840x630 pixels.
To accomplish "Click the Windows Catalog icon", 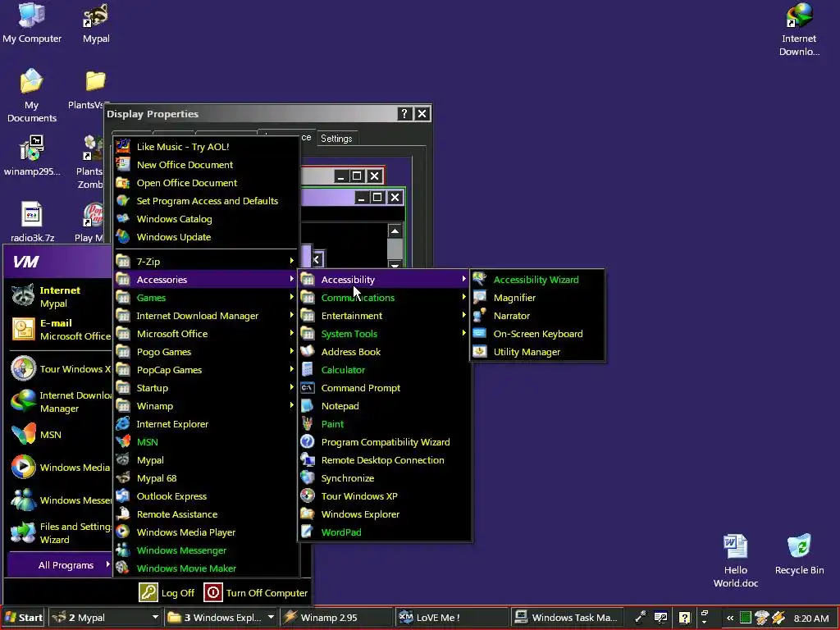I will (123, 218).
